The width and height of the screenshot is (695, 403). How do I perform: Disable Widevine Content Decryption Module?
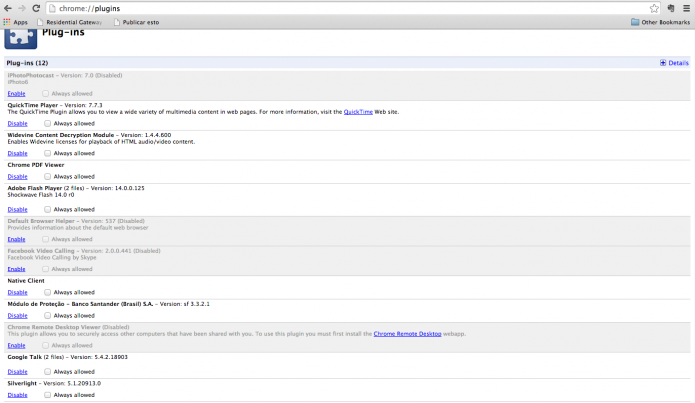(17, 153)
